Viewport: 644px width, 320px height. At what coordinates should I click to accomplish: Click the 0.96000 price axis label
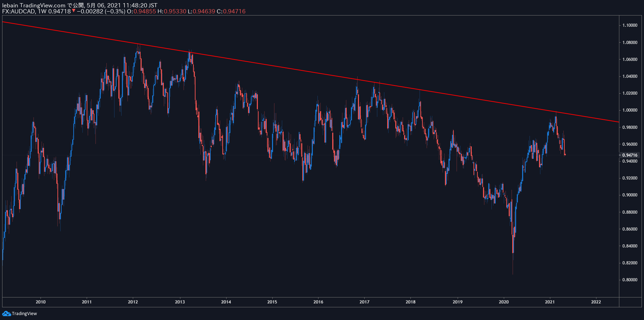630,144
